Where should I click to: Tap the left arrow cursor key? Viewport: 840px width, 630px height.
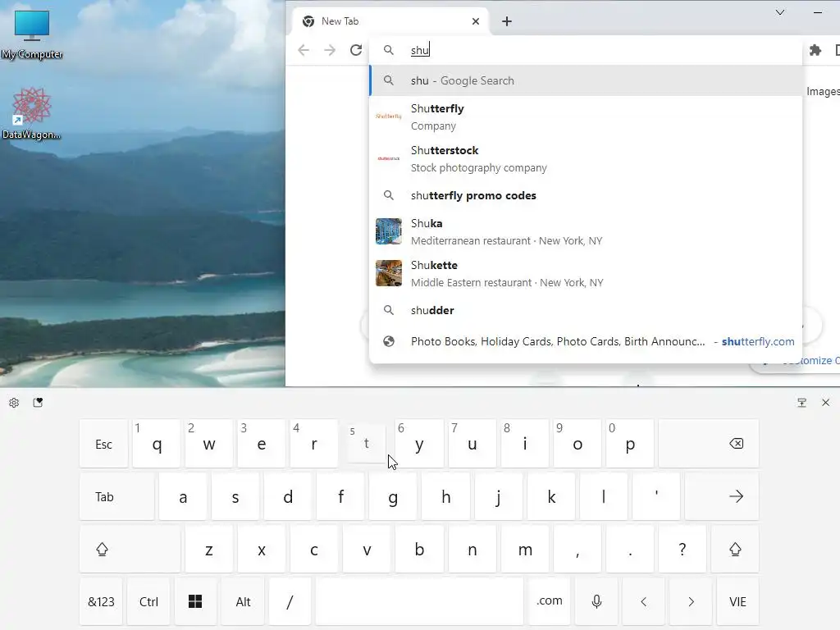[x=643, y=601]
